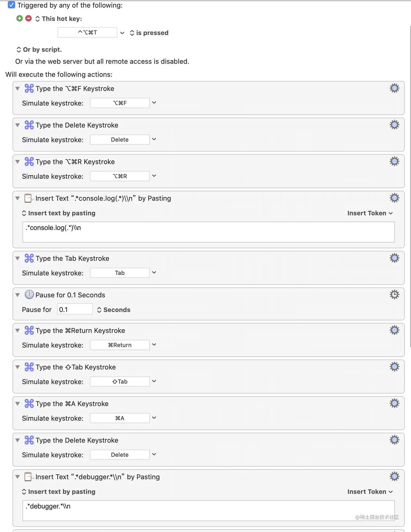This screenshot has height=532, width=411.
Task: Open Insert Token menu for console.log action
Action: point(370,213)
